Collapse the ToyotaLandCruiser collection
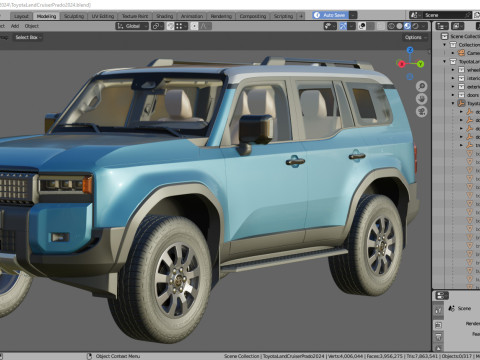Image resolution: width=480 pixels, height=360 pixels. 444,61
